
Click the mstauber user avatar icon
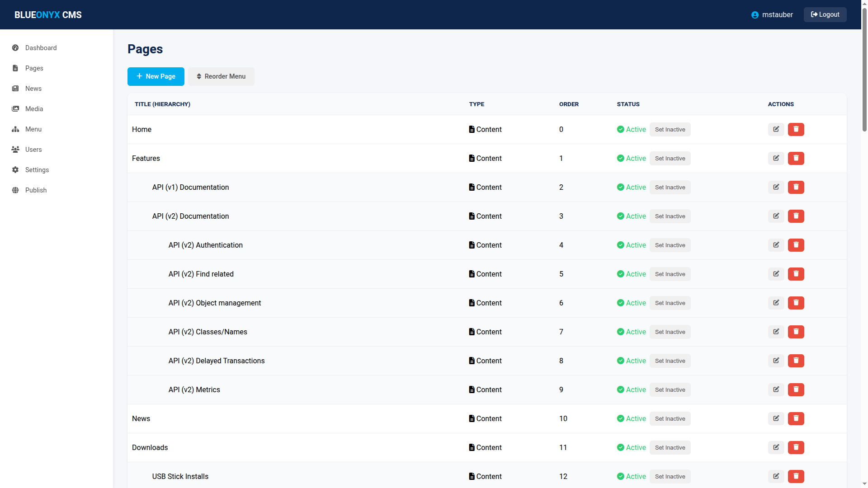(x=755, y=15)
